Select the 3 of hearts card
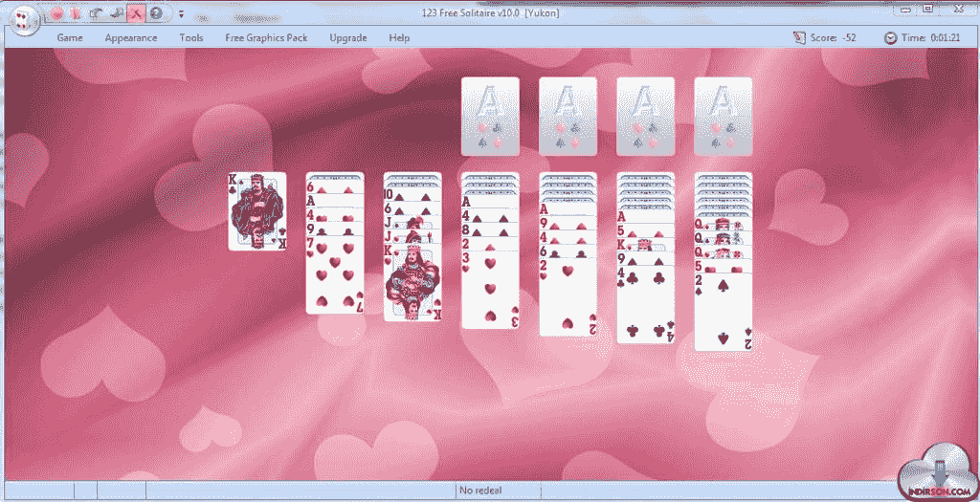The image size is (980, 502). pos(491,291)
